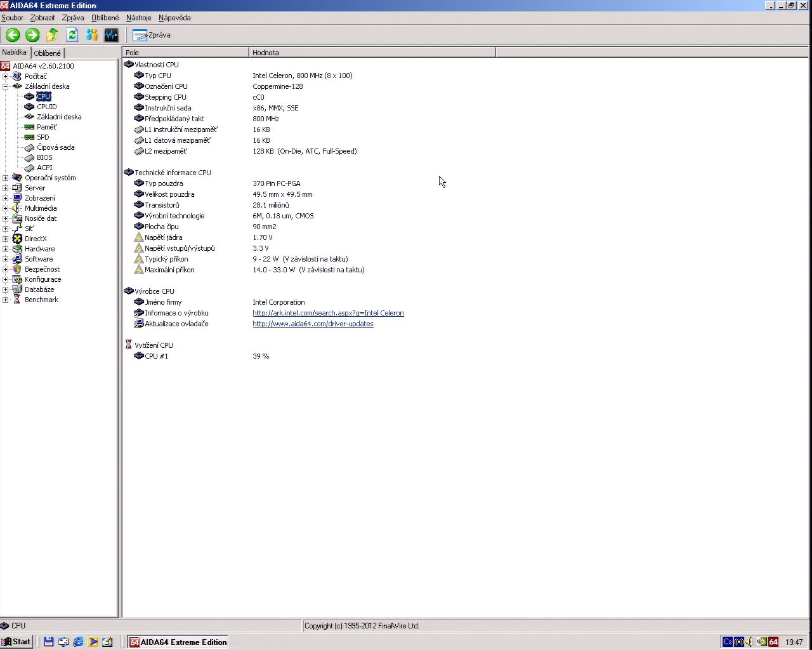Switch to the Oblíbené side panel tab
The height and width of the screenshot is (650, 812).
[x=48, y=53]
